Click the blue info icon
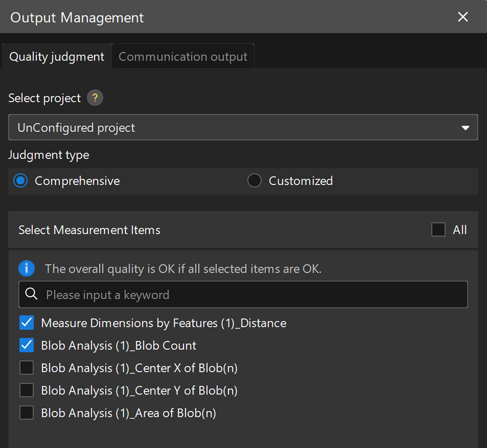487x448 pixels. (x=27, y=268)
